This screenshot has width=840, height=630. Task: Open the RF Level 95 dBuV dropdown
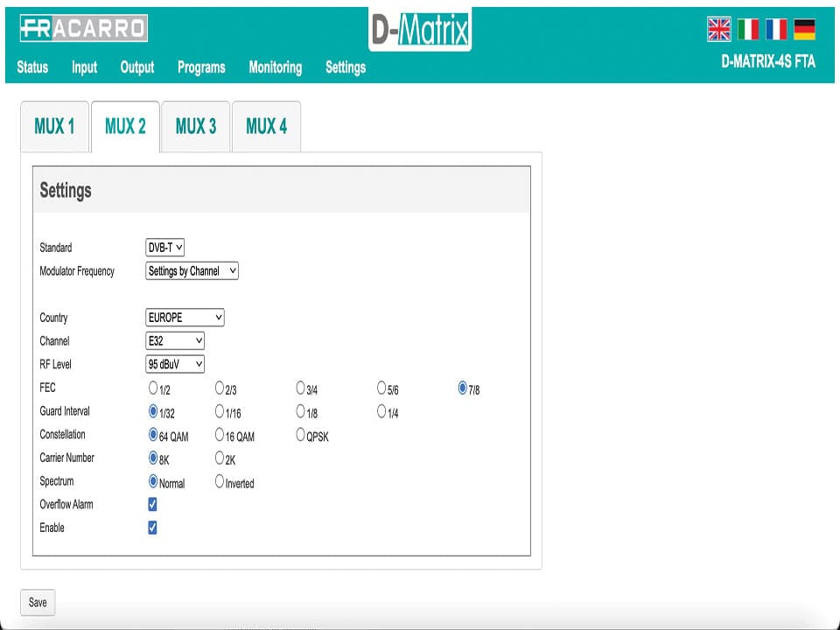tap(175, 364)
